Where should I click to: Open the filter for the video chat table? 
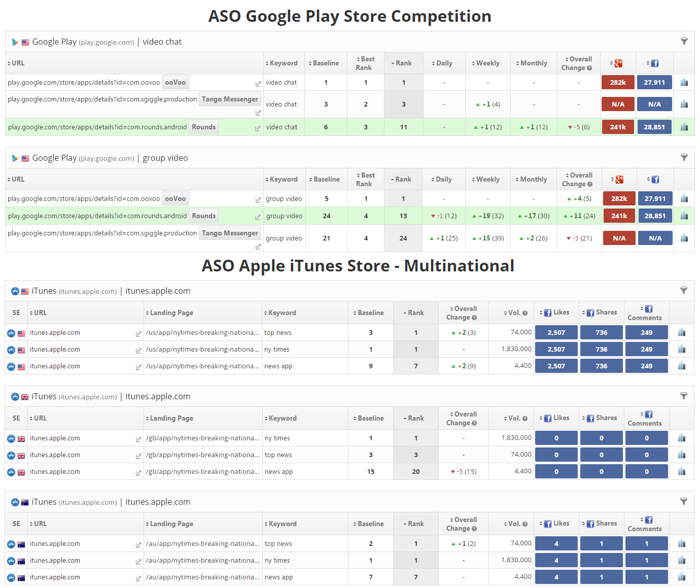coord(684,41)
